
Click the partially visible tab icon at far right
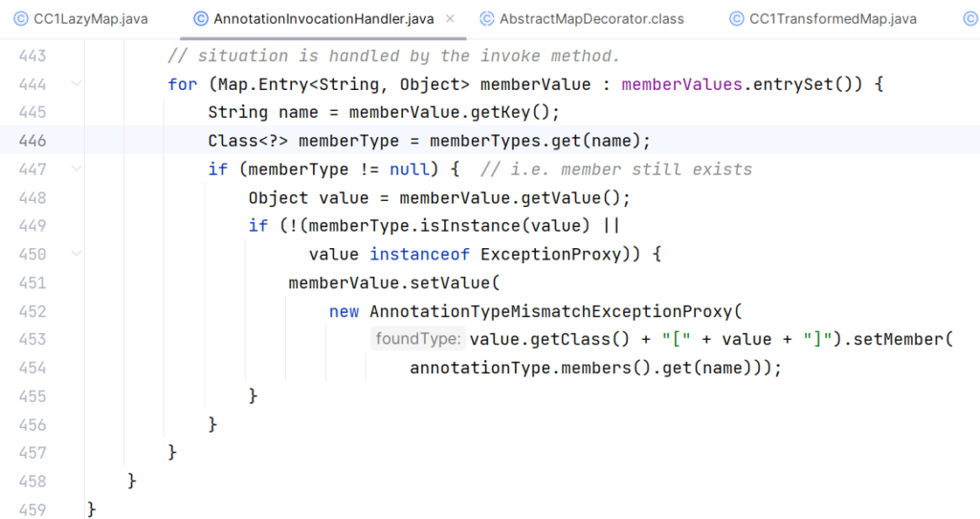pos(970,18)
